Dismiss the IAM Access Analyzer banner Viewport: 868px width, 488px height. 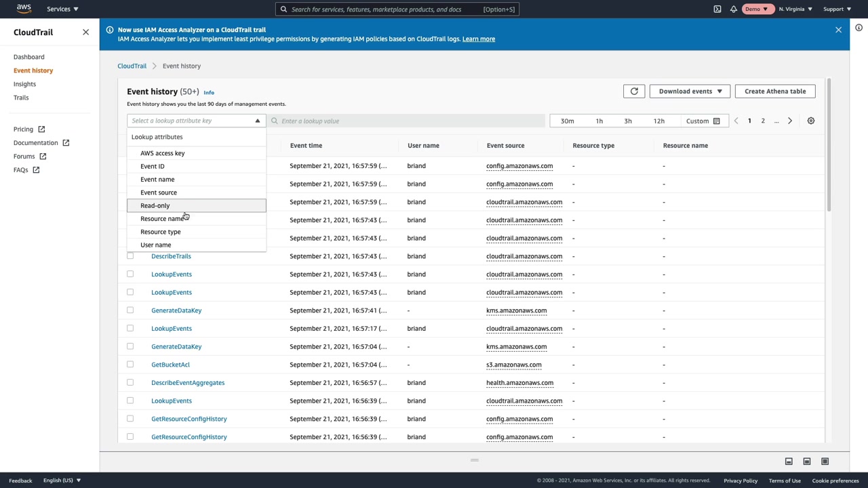click(838, 30)
